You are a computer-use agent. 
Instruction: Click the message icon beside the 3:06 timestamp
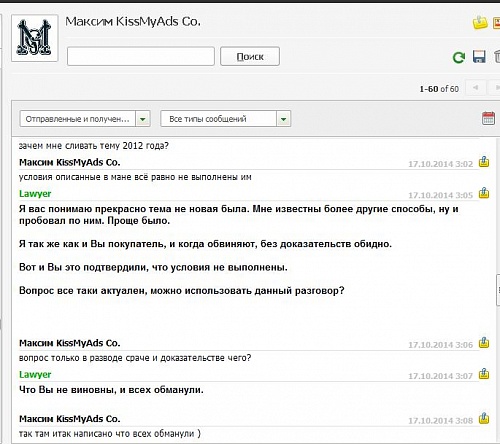484,343
